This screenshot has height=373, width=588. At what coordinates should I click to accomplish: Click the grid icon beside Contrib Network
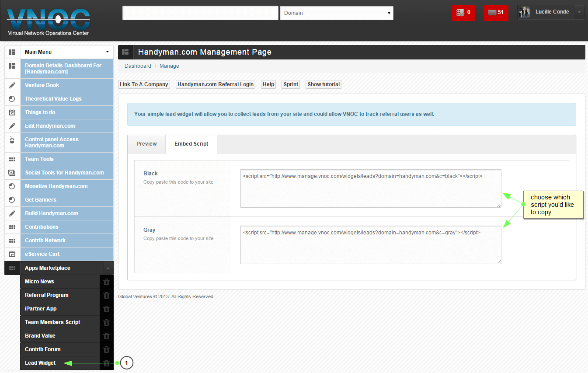[12, 241]
